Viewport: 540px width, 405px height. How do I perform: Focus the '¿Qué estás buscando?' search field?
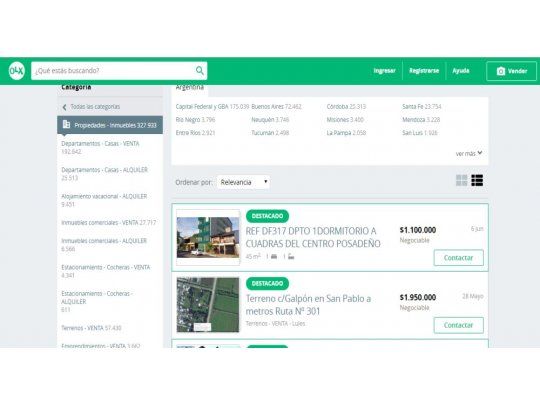[x=119, y=71]
